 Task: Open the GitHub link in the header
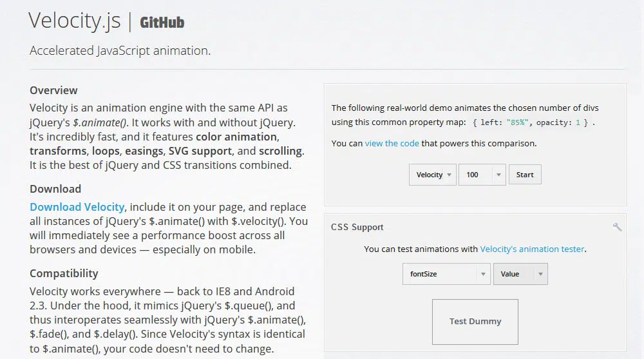click(x=162, y=23)
